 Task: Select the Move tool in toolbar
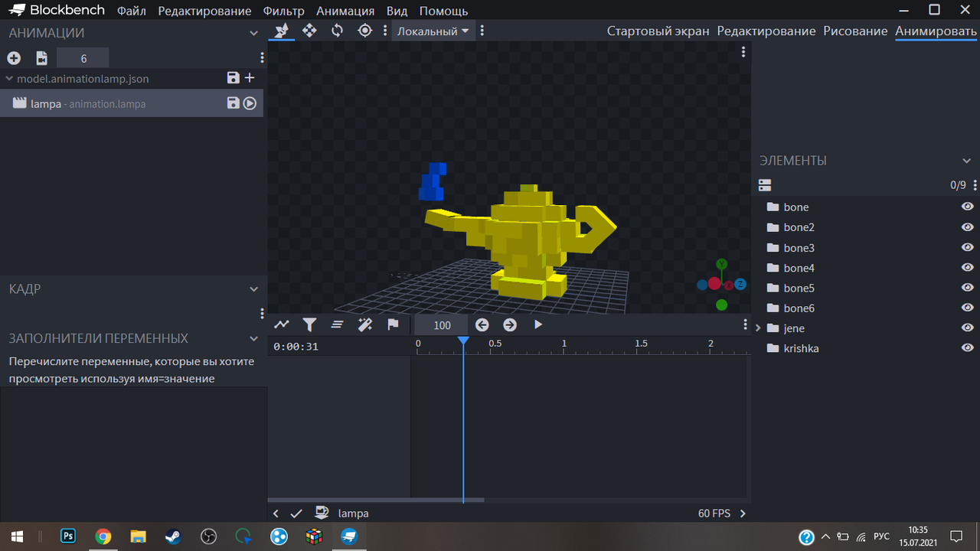(x=309, y=31)
